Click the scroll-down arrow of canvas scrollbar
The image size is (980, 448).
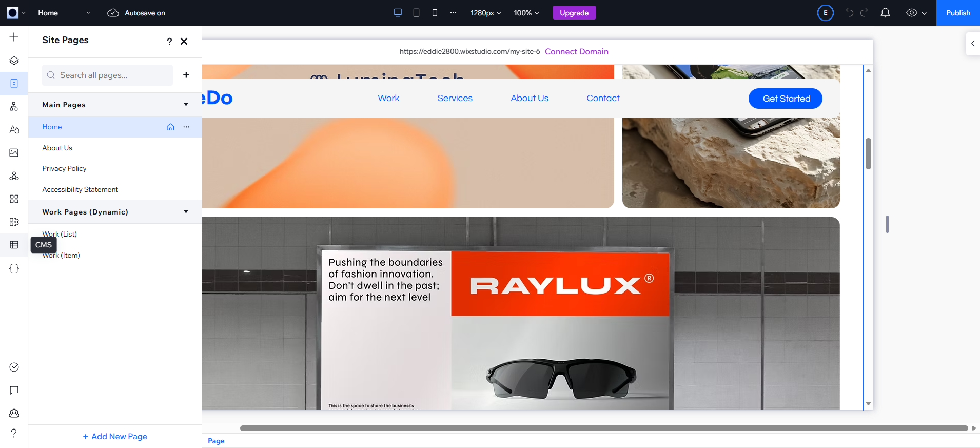(868, 404)
